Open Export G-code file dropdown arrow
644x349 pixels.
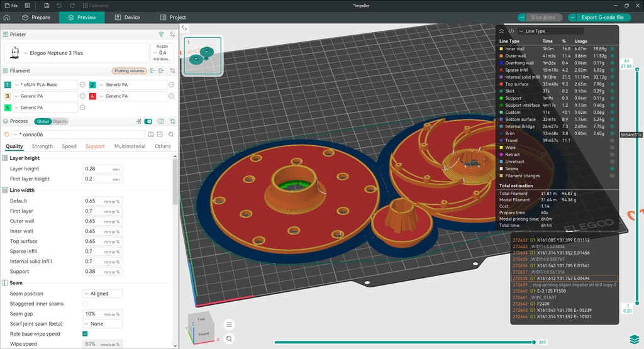pos(572,17)
